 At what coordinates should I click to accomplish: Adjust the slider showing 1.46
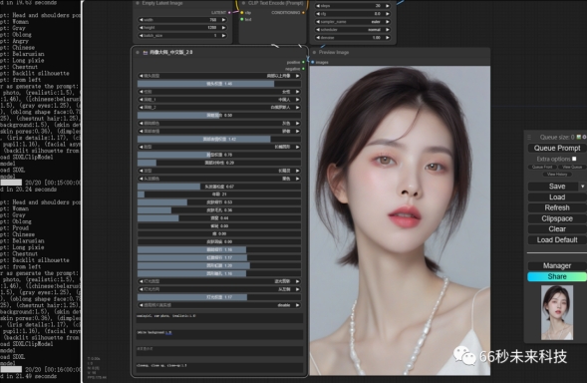pyautogui.click(x=219, y=84)
